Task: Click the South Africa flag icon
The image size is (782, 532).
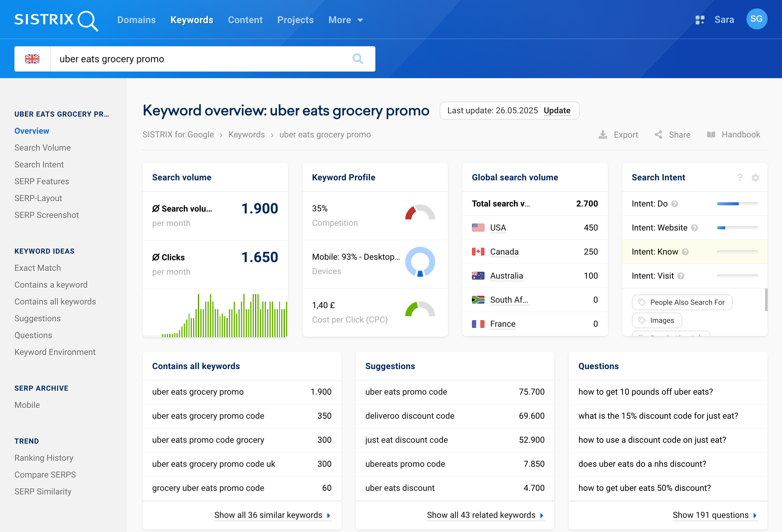Action: pos(478,300)
